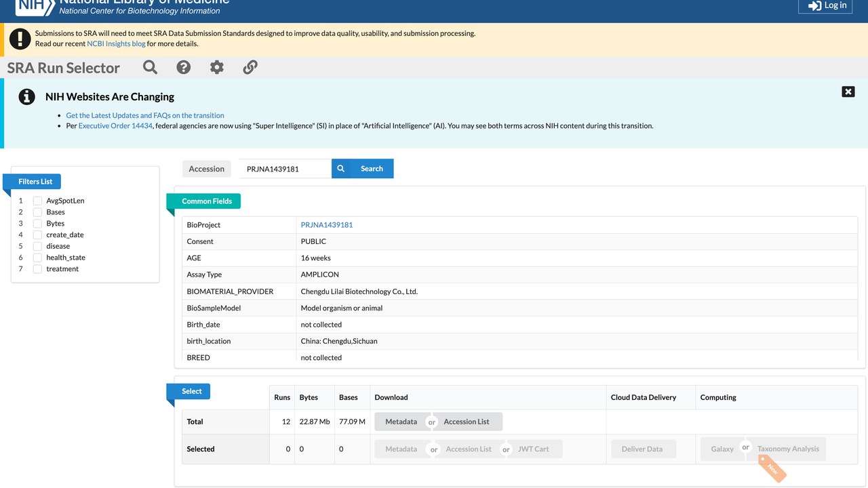This screenshot has width=868, height=488.
Task: Click the exclamation alert icon
Action: pos(20,39)
